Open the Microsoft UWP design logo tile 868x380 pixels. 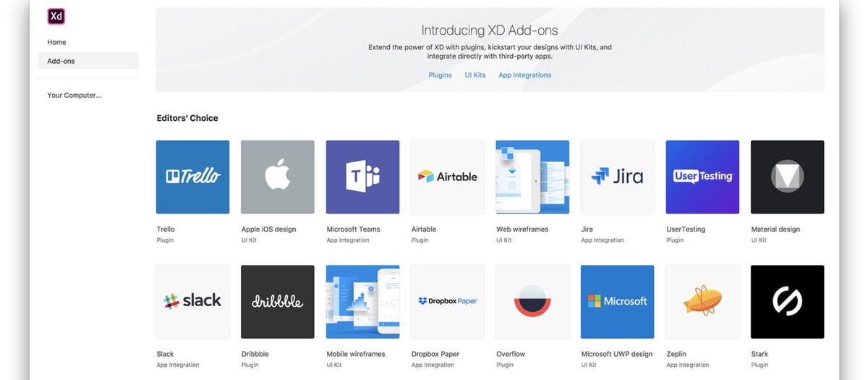point(618,302)
